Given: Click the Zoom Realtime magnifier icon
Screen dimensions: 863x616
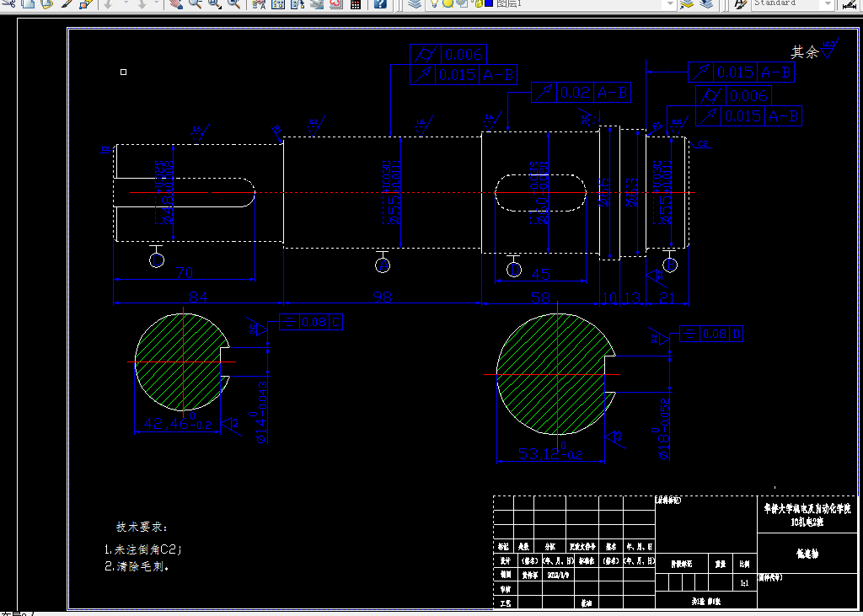Looking at the screenshot, I should point(196,4).
